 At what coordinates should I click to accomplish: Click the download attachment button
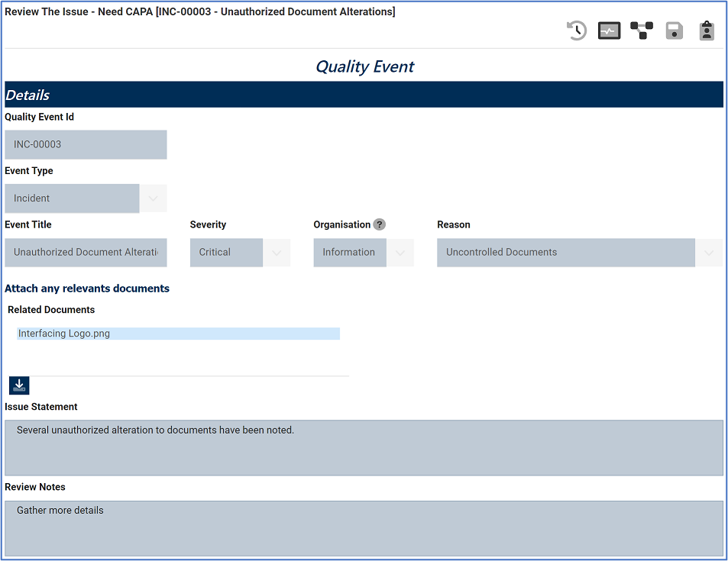click(19, 385)
